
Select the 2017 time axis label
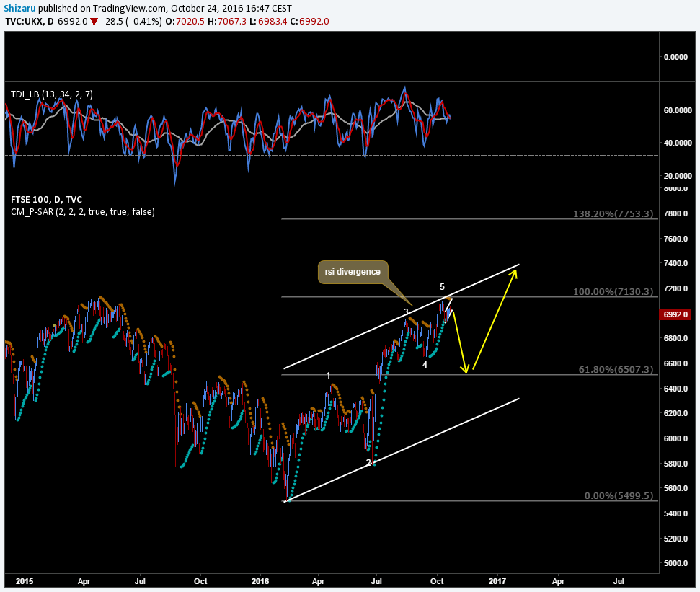[497, 581]
